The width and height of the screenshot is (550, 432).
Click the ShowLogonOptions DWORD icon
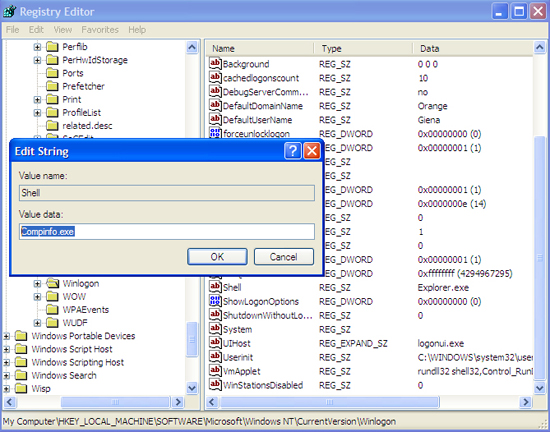pos(215,301)
